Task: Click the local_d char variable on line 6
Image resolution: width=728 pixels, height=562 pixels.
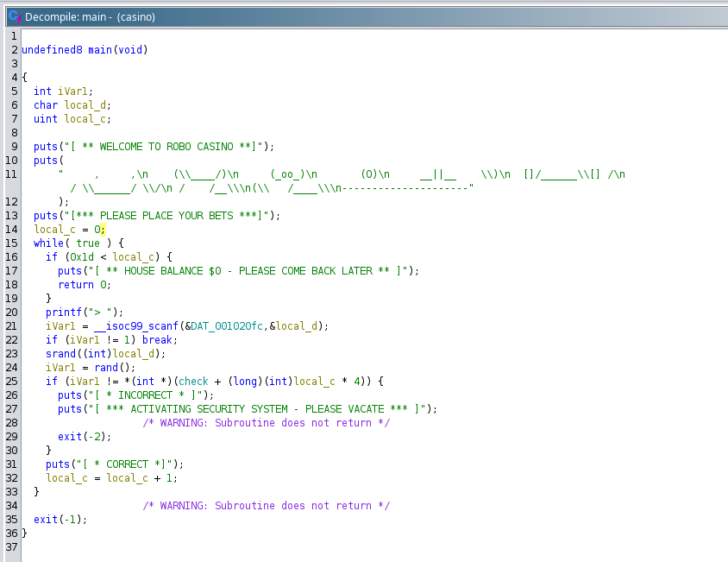Action: pyautogui.click(x=85, y=104)
